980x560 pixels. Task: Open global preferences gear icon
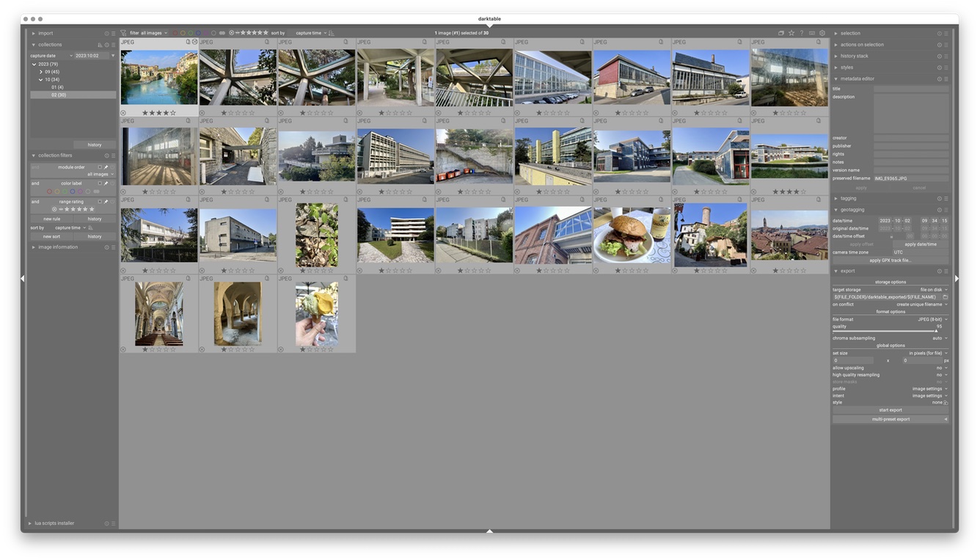[x=822, y=33]
